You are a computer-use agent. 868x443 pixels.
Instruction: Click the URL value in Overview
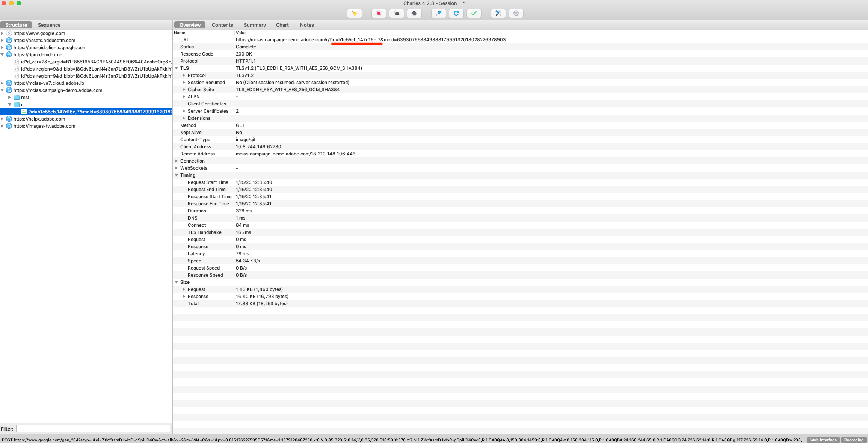coord(371,39)
